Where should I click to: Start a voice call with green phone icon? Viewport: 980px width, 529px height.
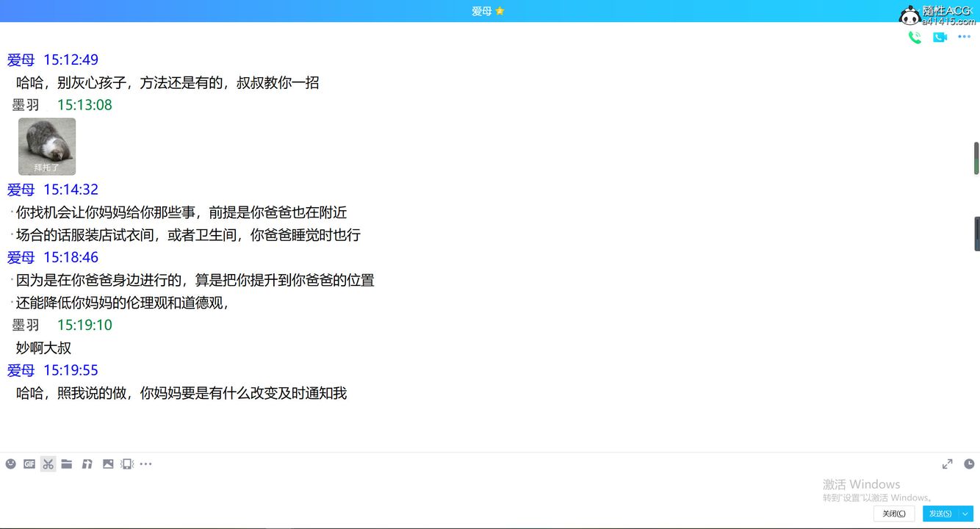(x=915, y=37)
